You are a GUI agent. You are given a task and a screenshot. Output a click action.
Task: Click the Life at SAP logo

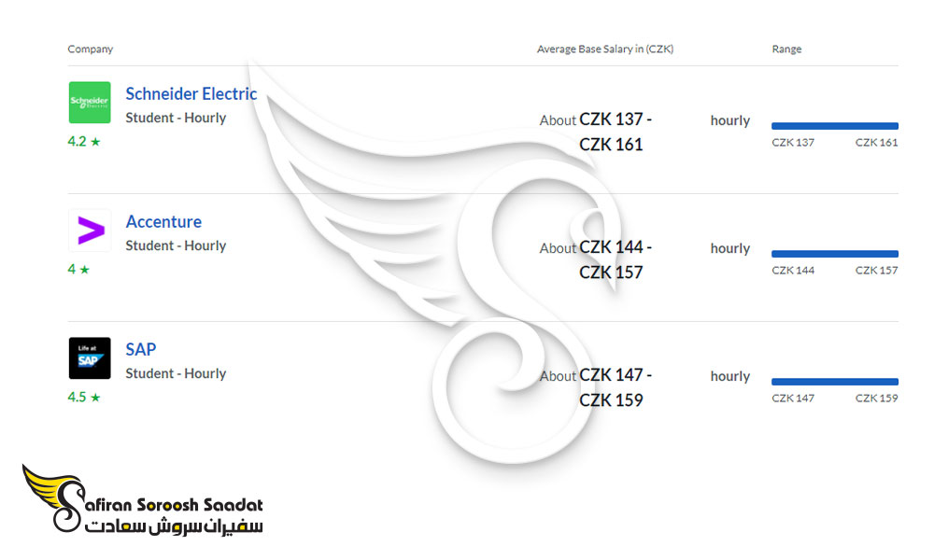90,358
